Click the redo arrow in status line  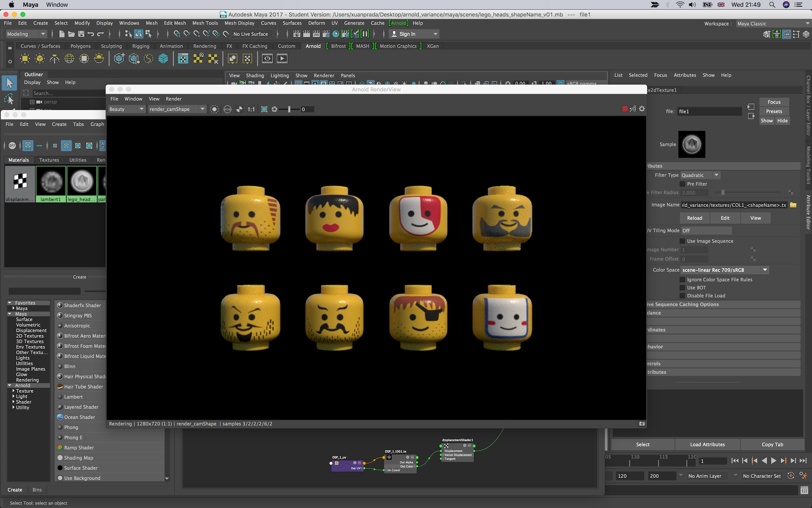click(x=100, y=34)
